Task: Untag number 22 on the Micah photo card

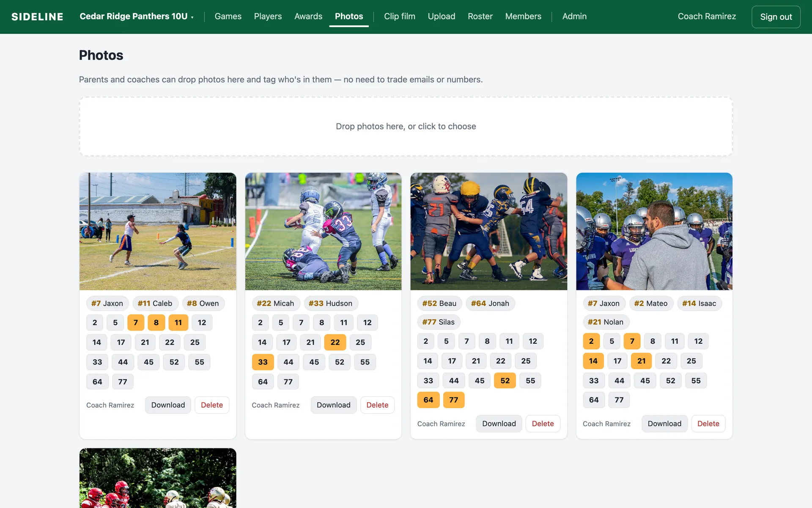Action: tap(335, 342)
